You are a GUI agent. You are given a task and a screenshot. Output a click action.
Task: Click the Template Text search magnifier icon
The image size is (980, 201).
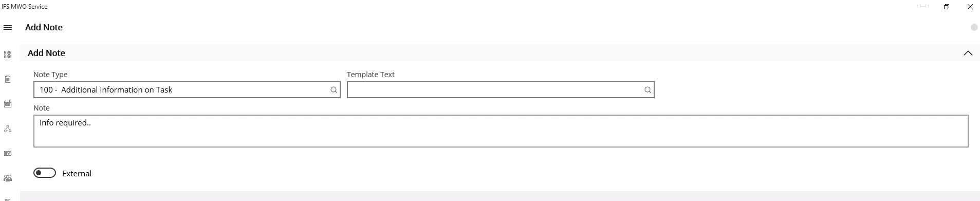[x=648, y=90]
